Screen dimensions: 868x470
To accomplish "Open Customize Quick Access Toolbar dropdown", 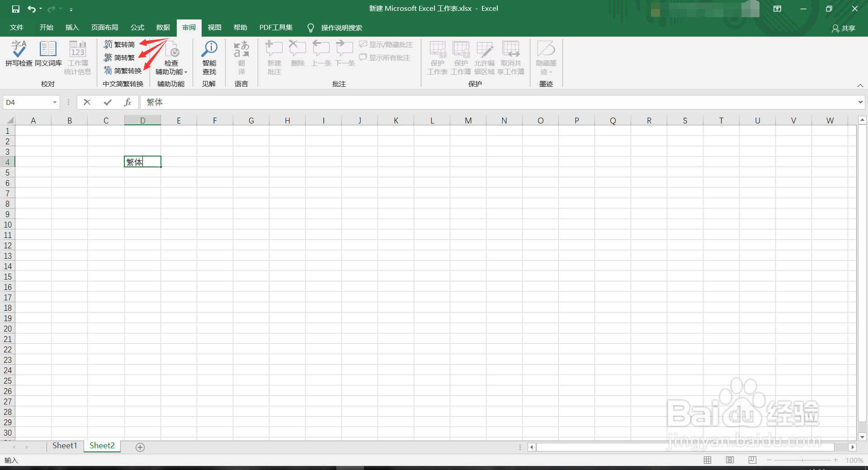I will tap(71, 9).
